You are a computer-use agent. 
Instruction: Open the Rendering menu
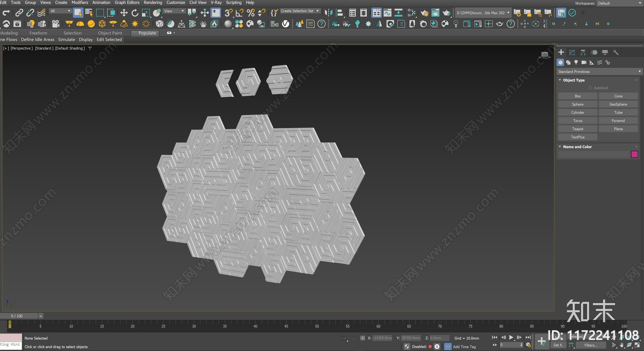tap(153, 2)
